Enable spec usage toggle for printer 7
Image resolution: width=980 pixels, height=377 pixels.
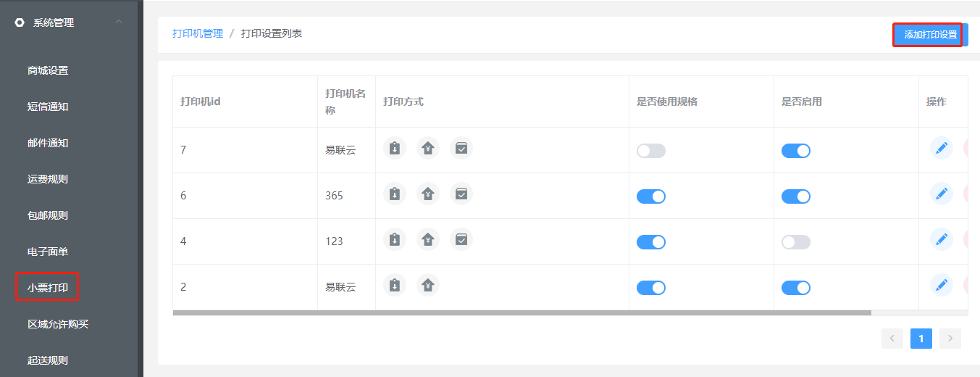(x=650, y=151)
